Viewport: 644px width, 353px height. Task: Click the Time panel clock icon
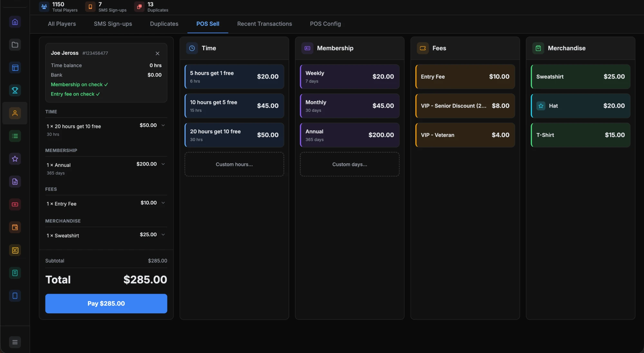(192, 48)
